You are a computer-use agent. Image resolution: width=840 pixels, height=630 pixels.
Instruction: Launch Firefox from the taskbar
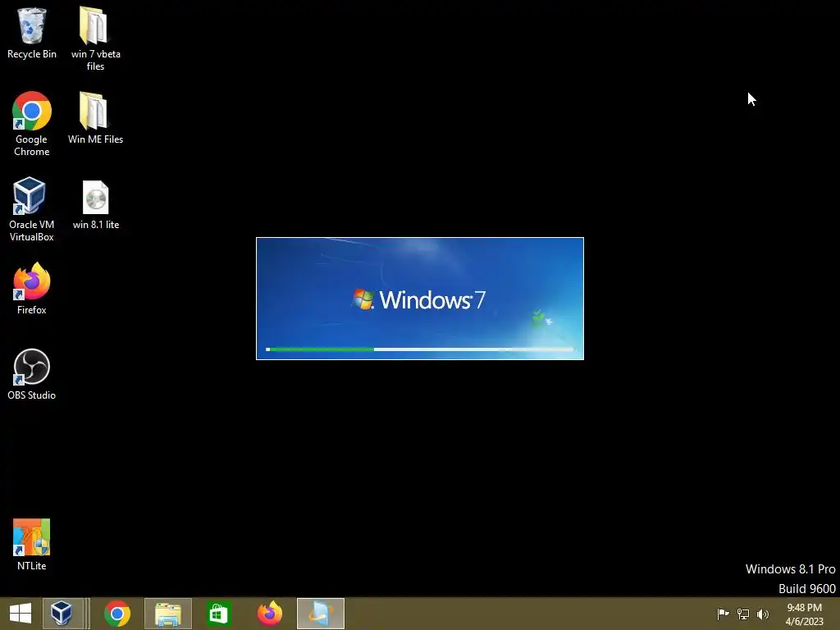[x=269, y=614]
